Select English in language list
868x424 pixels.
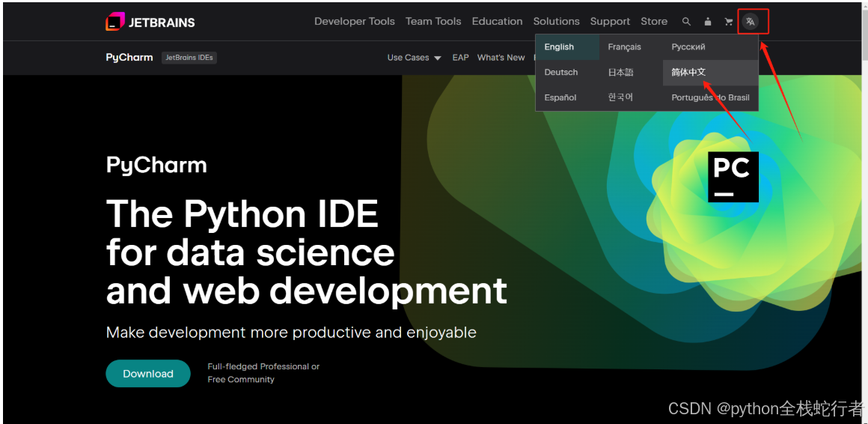(x=567, y=47)
